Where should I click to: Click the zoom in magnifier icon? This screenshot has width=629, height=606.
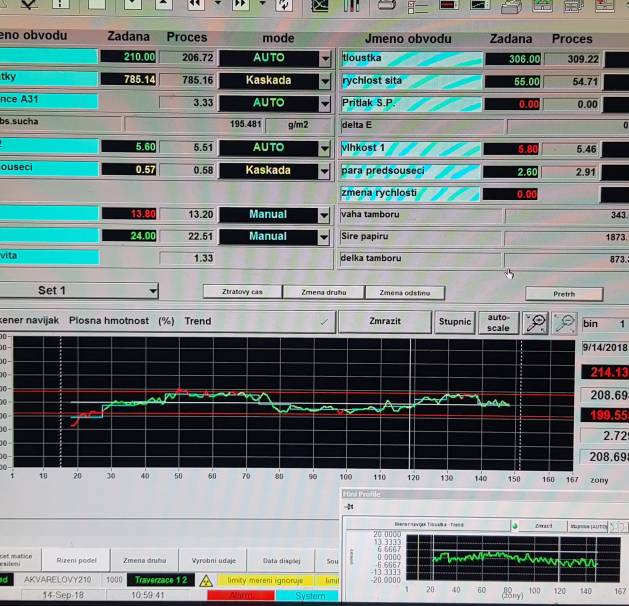pyautogui.click(x=536, y=323)
